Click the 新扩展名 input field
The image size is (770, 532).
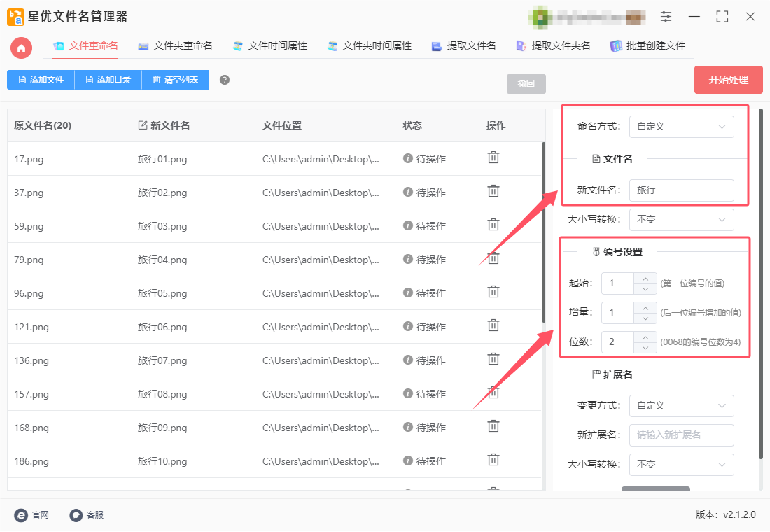coord(682,435)
